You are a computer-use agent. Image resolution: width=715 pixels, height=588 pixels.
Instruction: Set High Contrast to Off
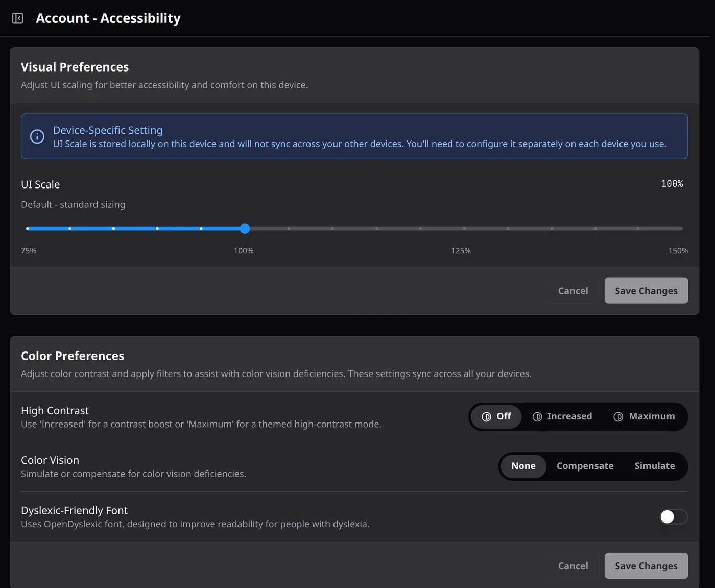[496, 417]
